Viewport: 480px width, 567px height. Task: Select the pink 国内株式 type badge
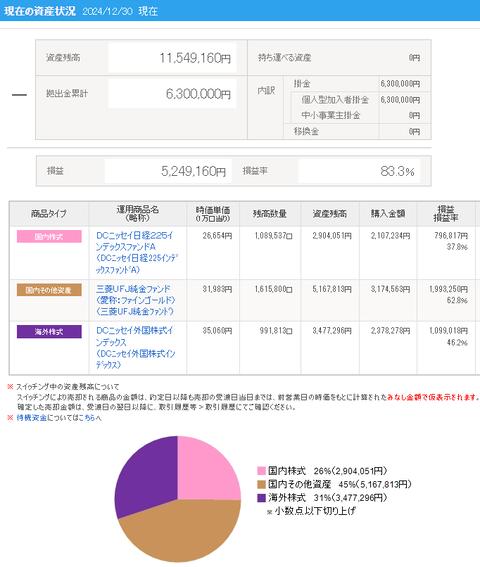[49, 236]
